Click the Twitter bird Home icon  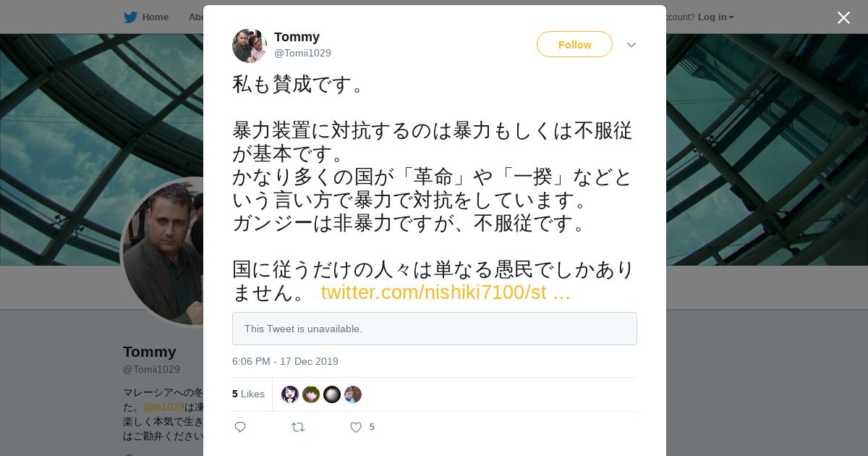pyautogui.click(x=130, y=17)
